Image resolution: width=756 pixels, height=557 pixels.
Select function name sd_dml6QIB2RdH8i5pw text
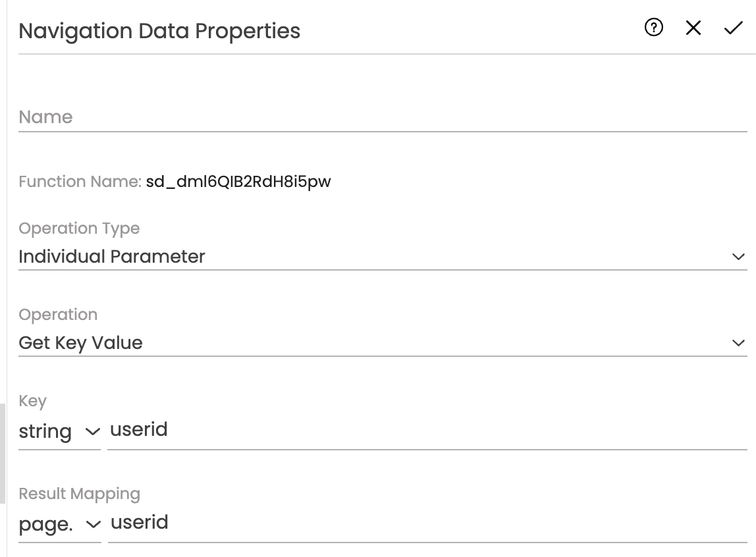238,182
